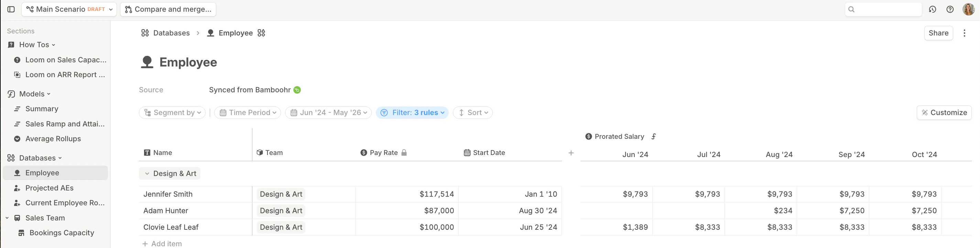The height and width of the screenshot is (248, 980).
Task: Open the three-dot more options menu
Action: click(964, 33)
